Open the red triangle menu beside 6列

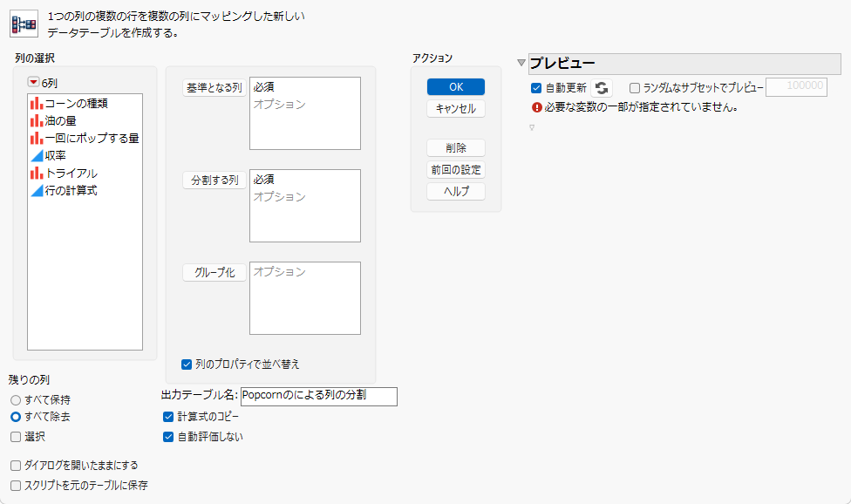[x=34, y=83]
